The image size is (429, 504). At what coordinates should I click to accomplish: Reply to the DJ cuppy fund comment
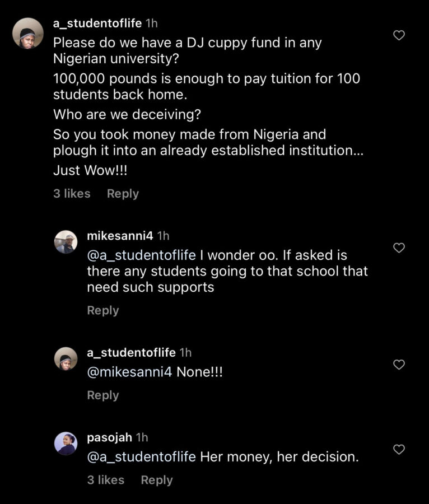pos(123,194)
